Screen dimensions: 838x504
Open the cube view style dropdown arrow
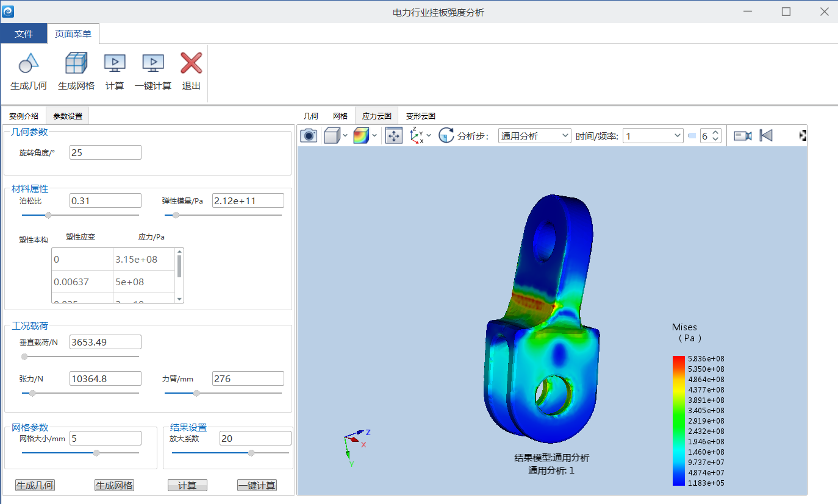(346, 135)
